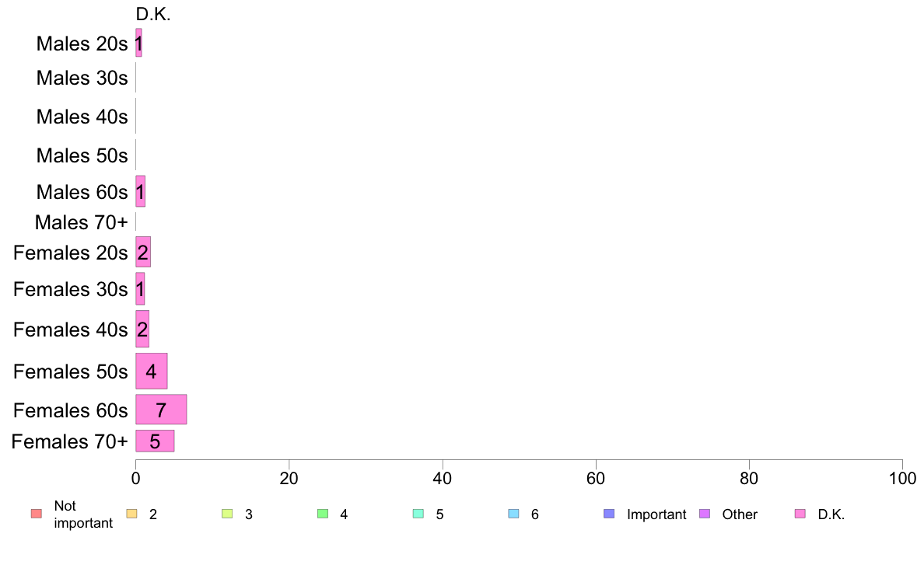Toggle the green legend swatch labeled 4

(x=323, y=514)
